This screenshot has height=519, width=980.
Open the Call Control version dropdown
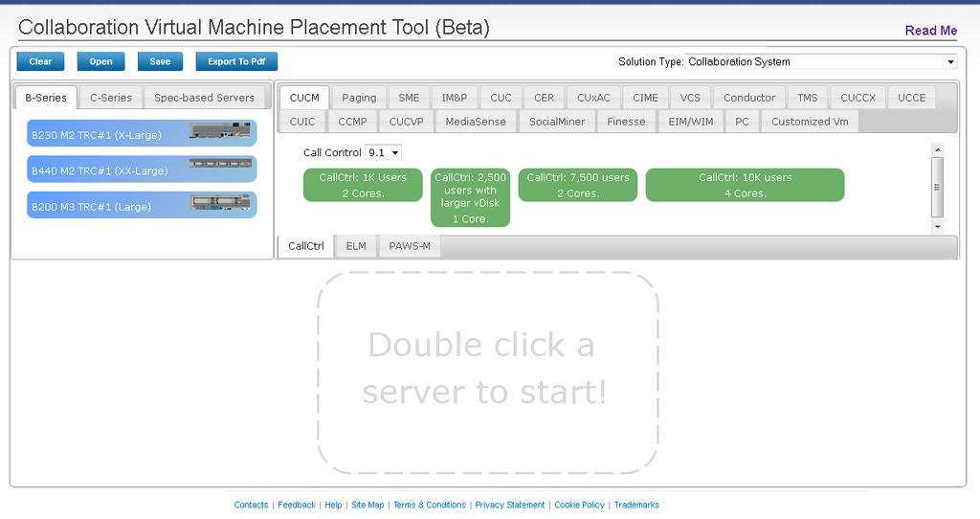point(383,152)
